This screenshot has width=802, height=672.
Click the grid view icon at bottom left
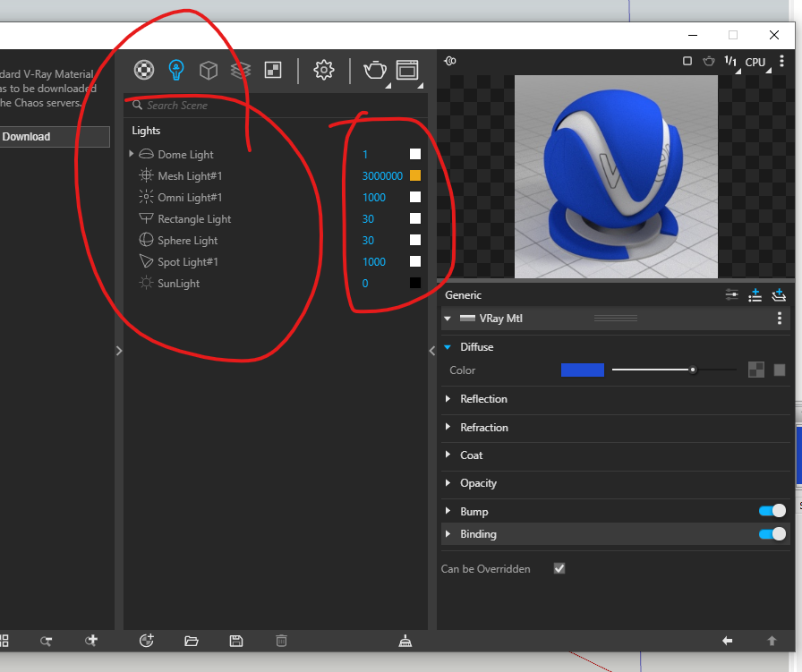pyautogui.click(x=4, y=641)
